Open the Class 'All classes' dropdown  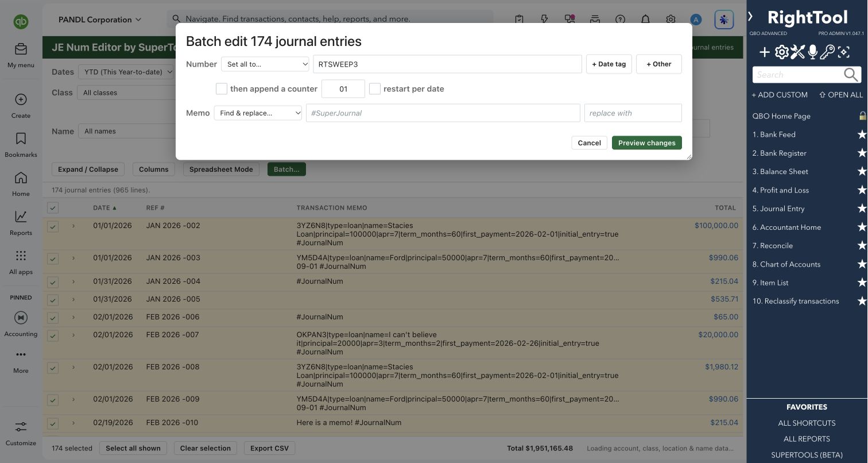pyautogui.click(x=126, y=92)
